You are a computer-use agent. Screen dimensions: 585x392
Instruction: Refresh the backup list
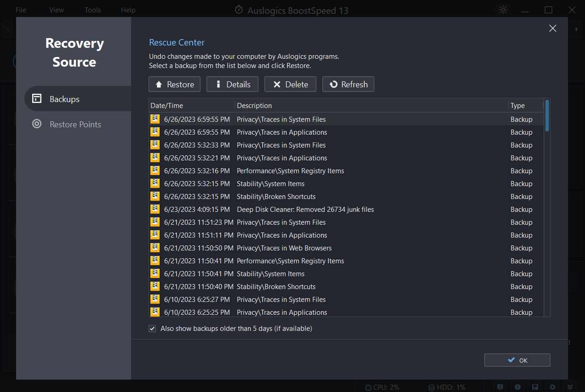(348, 84)
